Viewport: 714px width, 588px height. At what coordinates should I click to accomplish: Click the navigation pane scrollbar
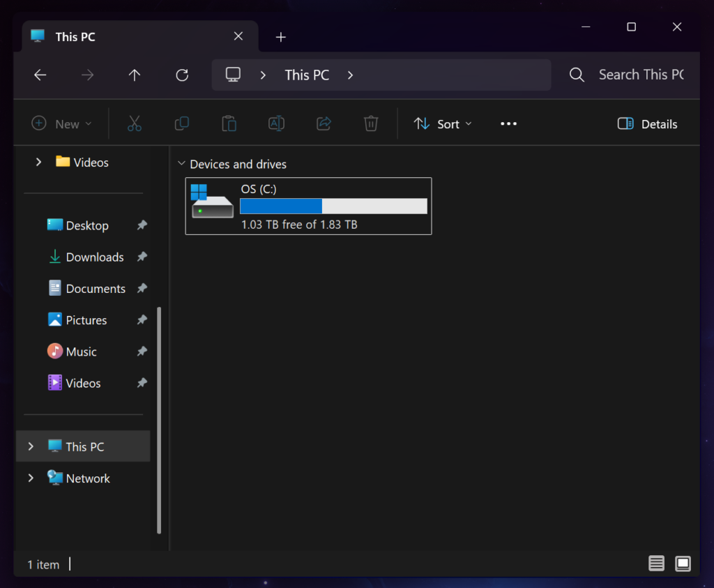[x=159, y=420]
